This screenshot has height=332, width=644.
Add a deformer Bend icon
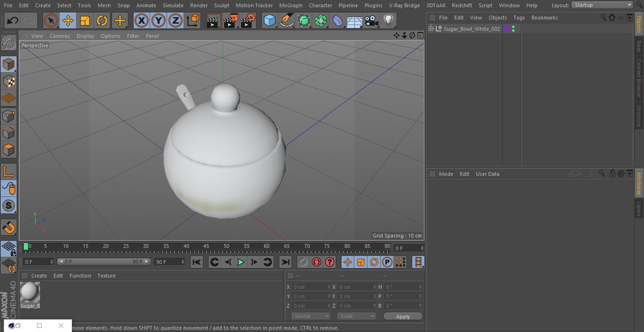[337, 21]
